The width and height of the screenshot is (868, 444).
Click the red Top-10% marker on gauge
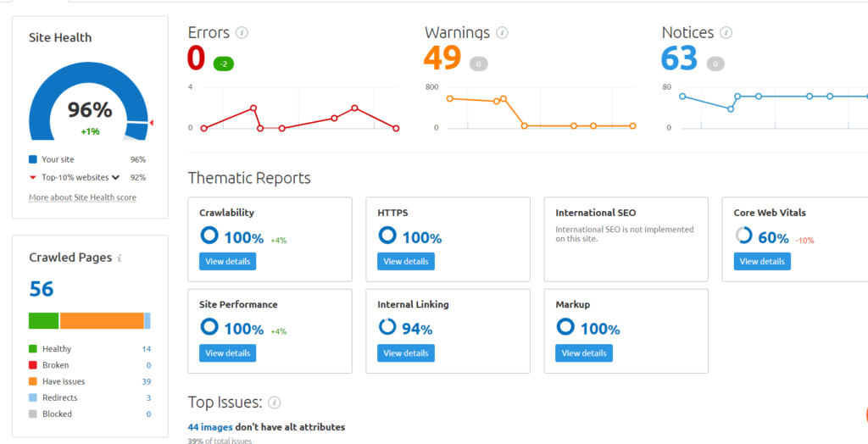click(x=152, y=123)
